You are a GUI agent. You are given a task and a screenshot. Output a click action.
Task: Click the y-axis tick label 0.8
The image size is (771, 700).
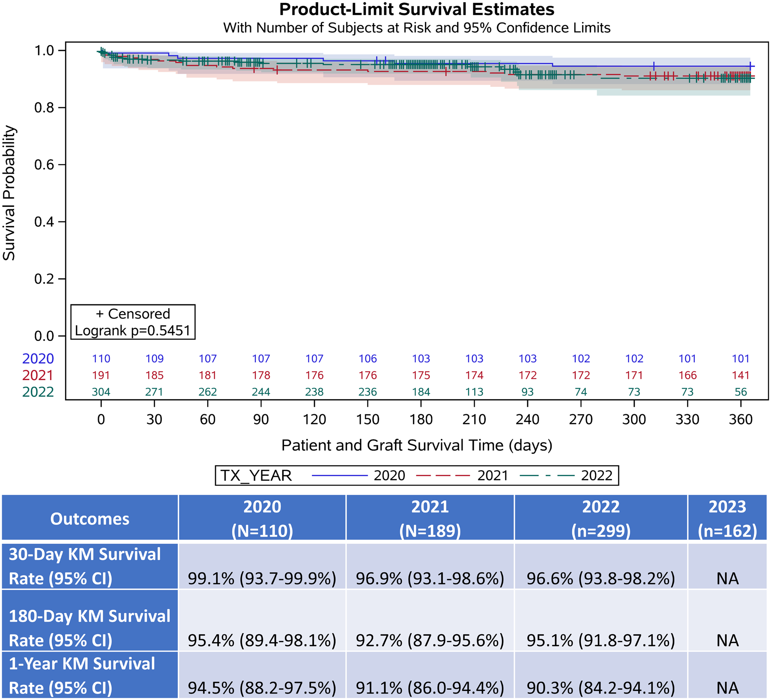tap(45, 108)
